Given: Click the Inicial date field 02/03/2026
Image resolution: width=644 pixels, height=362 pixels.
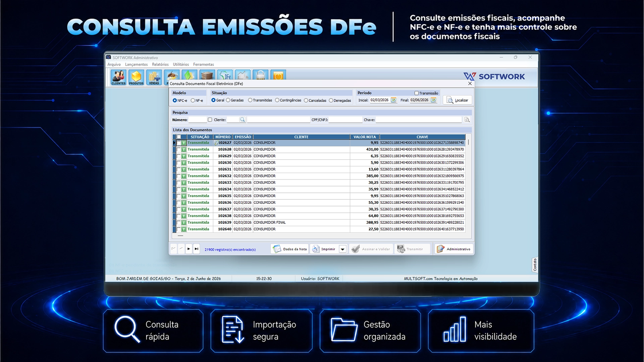Looking at the screenshot, I should [380, 100].
